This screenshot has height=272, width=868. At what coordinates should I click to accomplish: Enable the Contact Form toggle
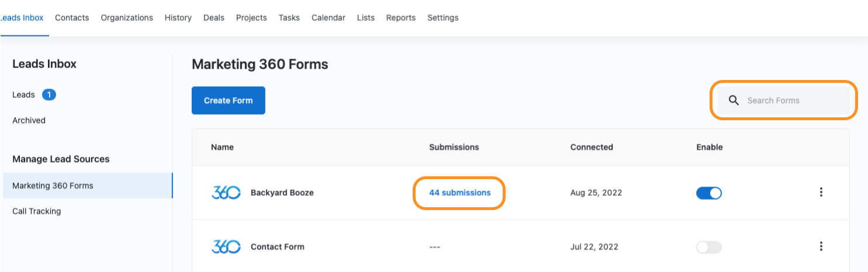tap(709, 247)
